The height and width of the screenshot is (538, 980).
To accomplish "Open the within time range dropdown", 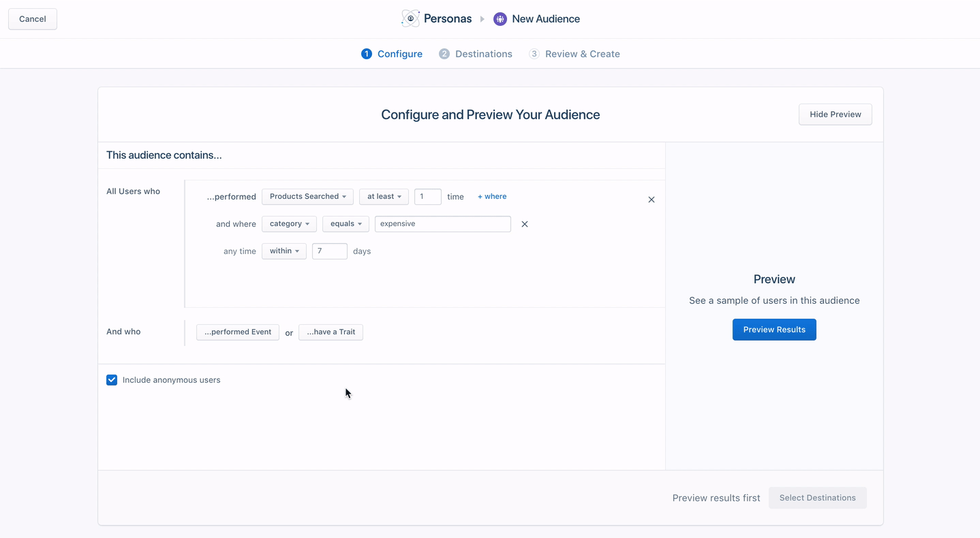I will coord(284,251).
